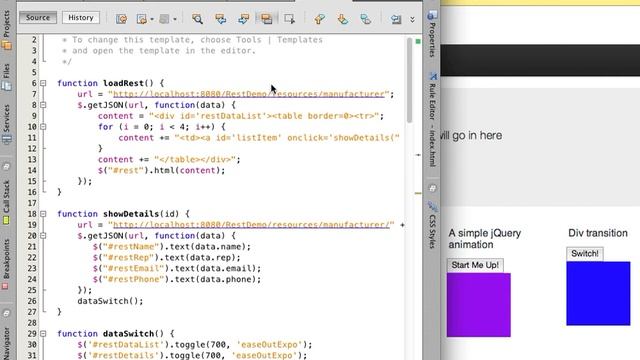Click the Switch! button
640x360 pixels.
click(584, 253)
